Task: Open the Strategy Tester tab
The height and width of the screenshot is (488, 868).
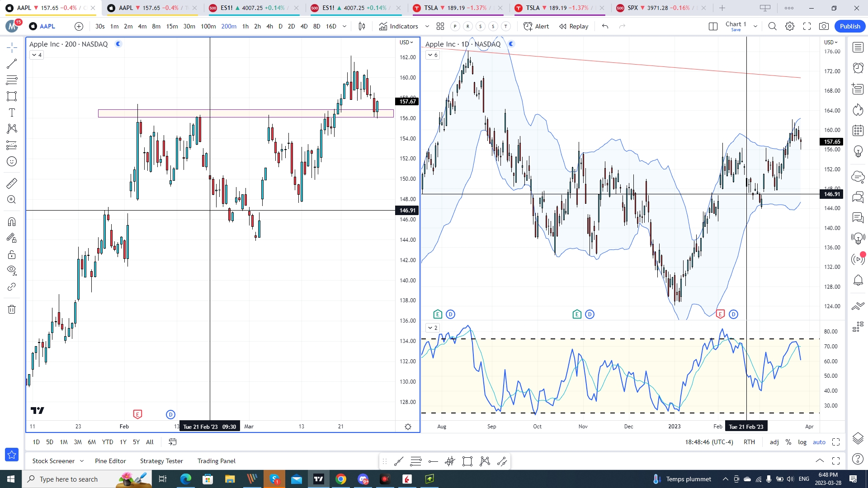Action: coord(161,461)
